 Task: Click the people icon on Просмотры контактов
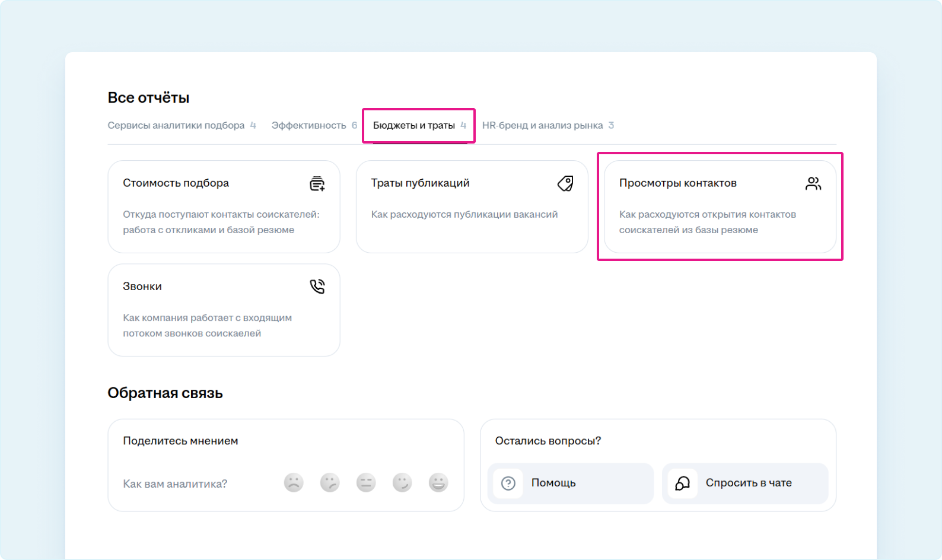pyautogui.click(x=813, y=184)
